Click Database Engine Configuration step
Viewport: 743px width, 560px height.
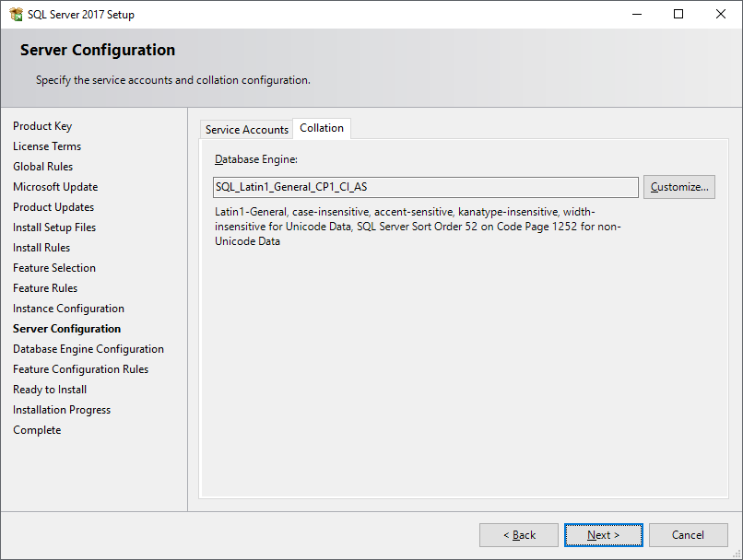[88, 349]
